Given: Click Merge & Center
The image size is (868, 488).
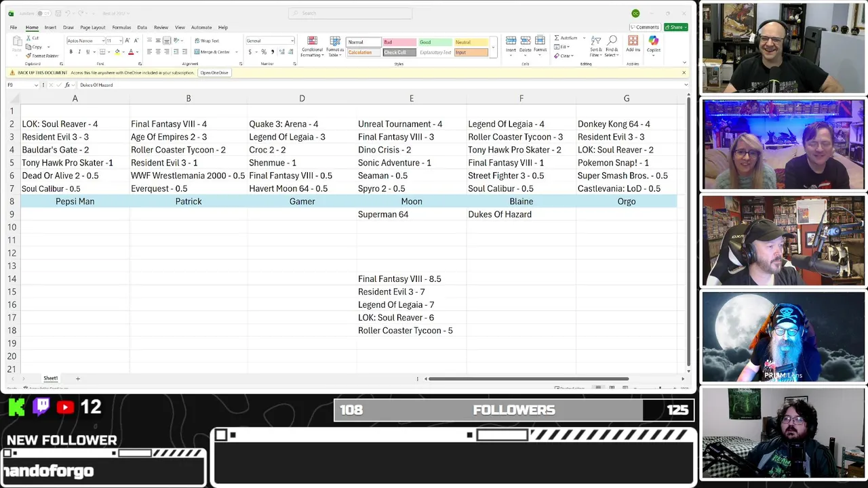Looking at the screenshot, I should 212,52.
